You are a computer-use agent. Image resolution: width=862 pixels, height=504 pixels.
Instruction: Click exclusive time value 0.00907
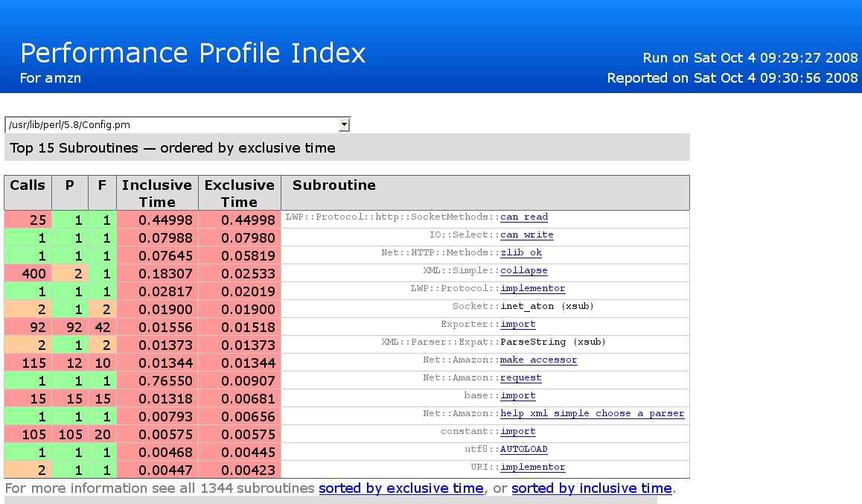point(240,381)
